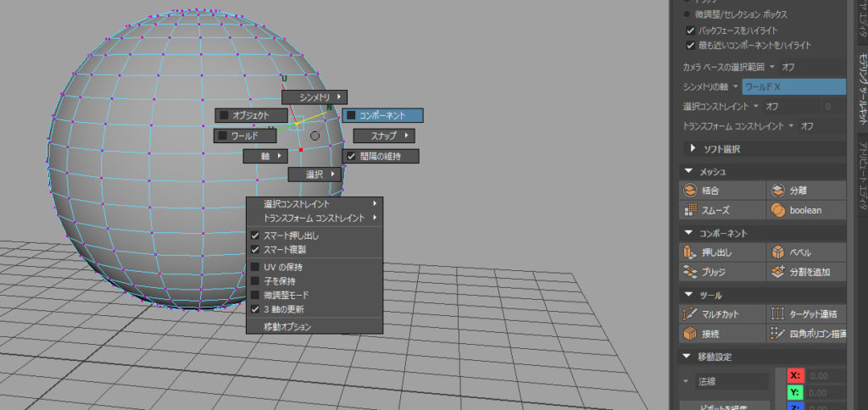
Task: Activate the 接続 (Connect) tool
Action: [x=722, y=335]
